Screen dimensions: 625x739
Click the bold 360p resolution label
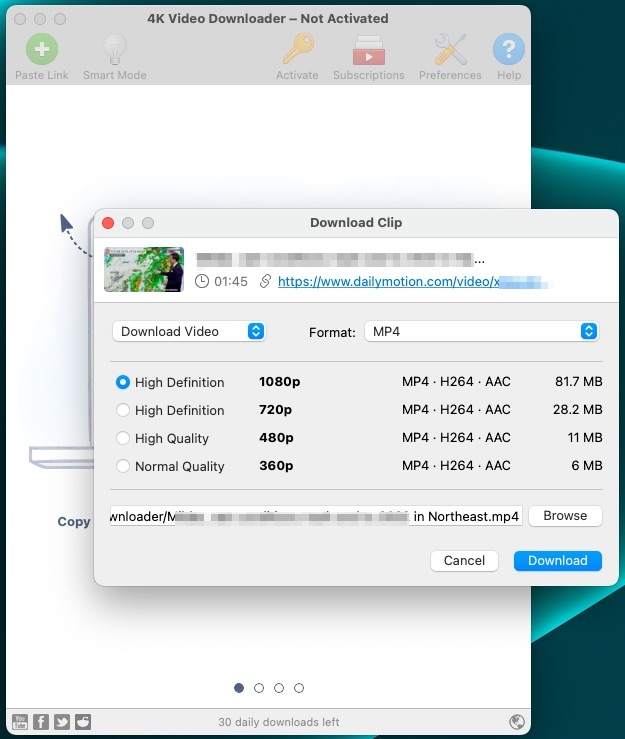[276, 465]
